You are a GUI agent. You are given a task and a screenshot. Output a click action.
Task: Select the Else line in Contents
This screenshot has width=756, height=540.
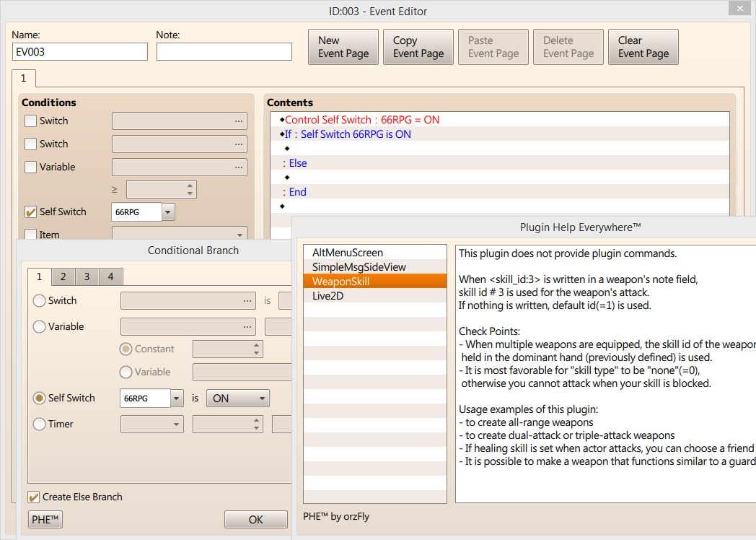click(499, 163)
